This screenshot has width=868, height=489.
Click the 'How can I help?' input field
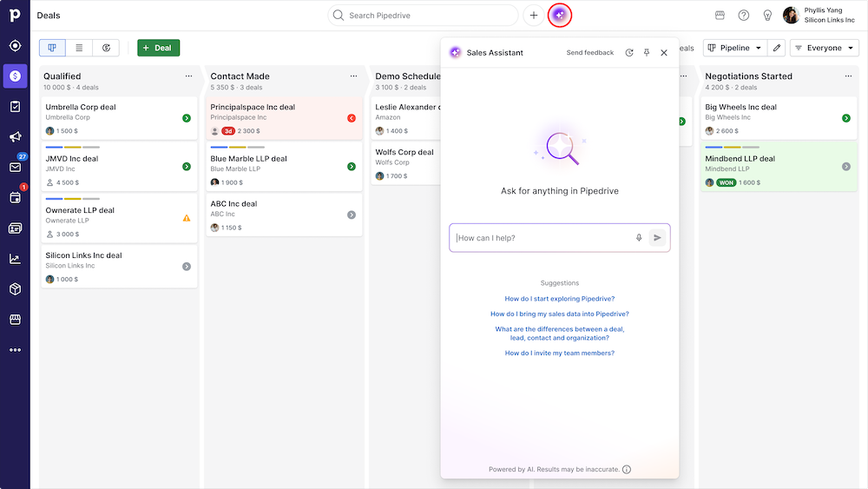tap(542, 238)
